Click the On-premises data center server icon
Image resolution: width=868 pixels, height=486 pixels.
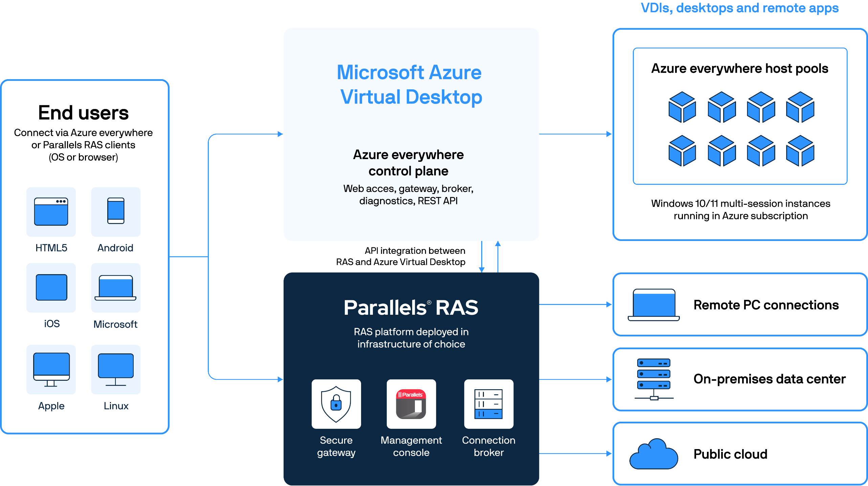[654, 379]
